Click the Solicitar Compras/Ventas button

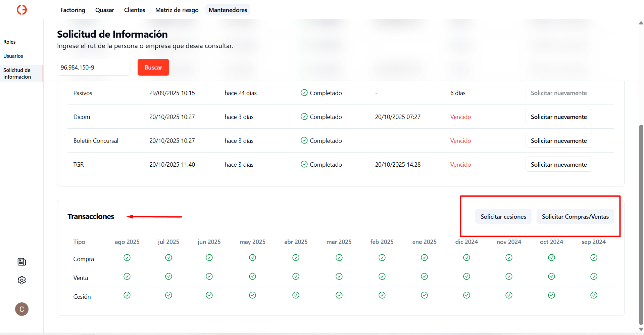tap(575, 217)
